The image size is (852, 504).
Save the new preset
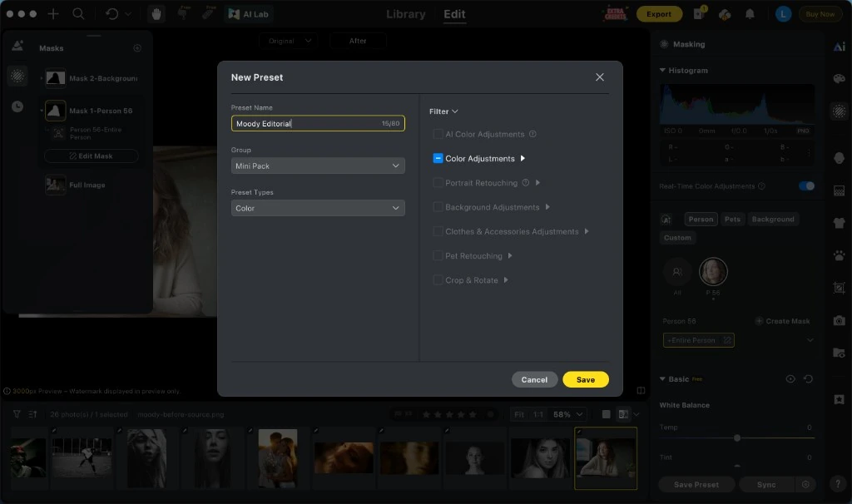pos(585,379)
